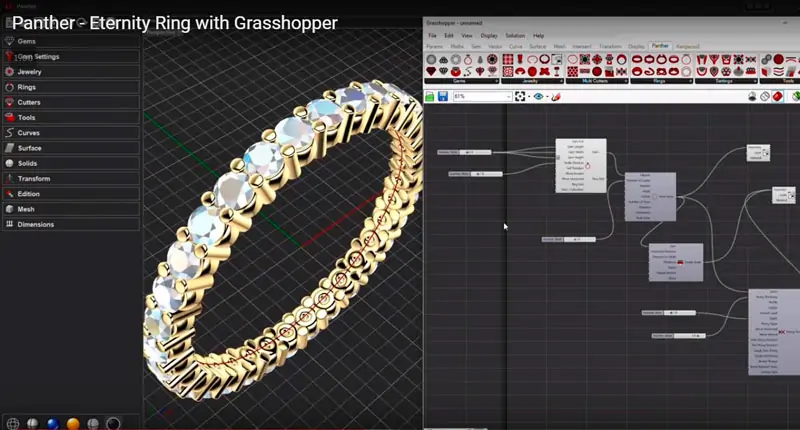
Task: Toggle the eye preview view icon
Action: 538,96
